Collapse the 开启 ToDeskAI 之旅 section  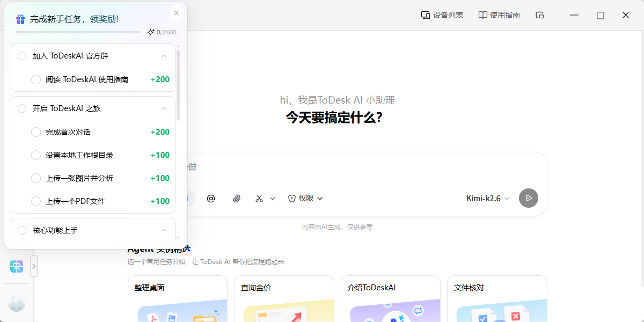point(164,108)
